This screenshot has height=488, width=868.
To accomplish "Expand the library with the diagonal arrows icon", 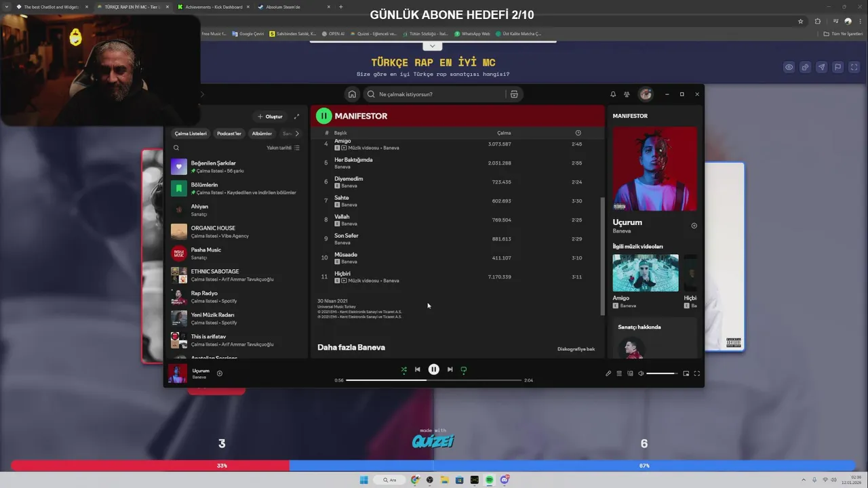I will 296,117.
